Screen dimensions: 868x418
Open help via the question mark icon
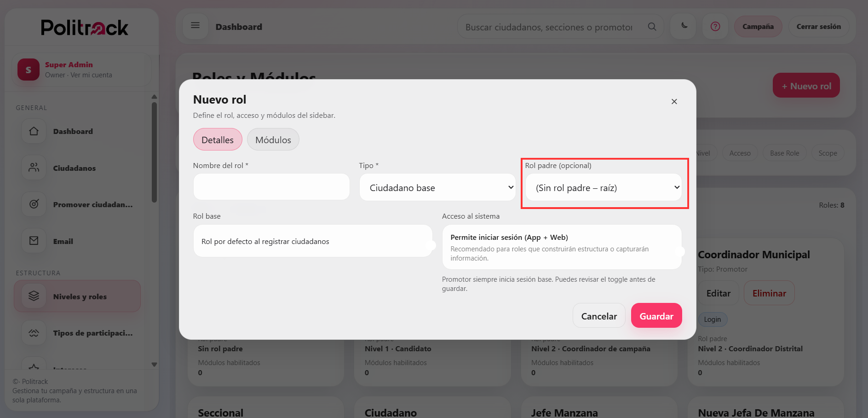click(715, 26)
